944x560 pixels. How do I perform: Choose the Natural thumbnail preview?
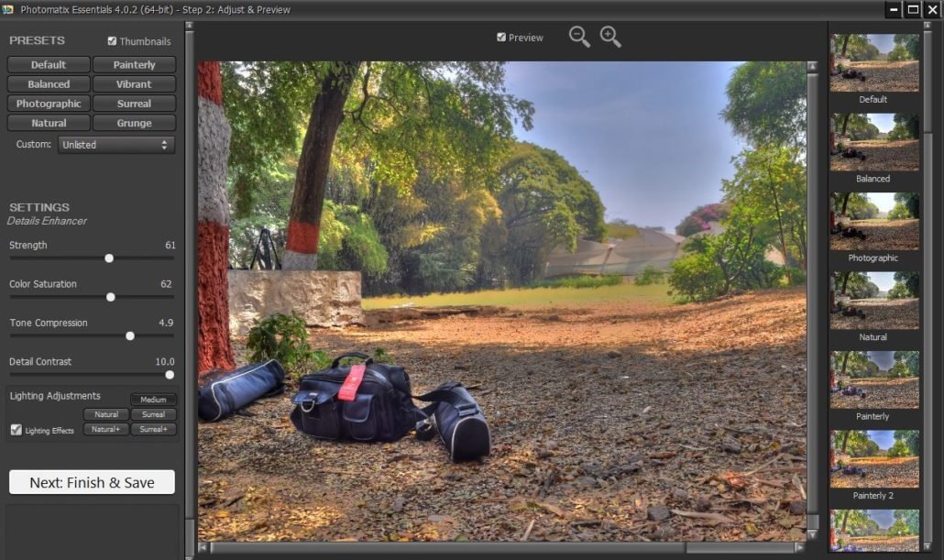[x=874, y=301]
